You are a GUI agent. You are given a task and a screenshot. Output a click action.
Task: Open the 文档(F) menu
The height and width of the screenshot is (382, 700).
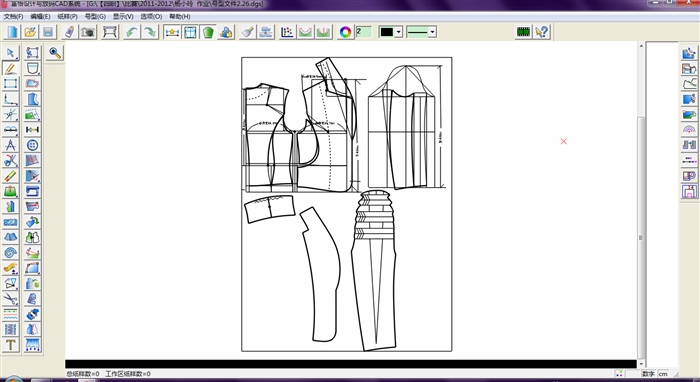tap(13, 17)
